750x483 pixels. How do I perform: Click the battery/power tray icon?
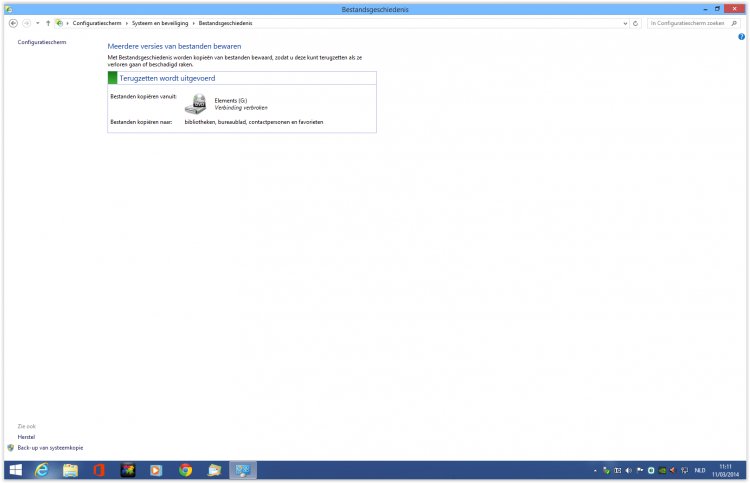[618, 471]
